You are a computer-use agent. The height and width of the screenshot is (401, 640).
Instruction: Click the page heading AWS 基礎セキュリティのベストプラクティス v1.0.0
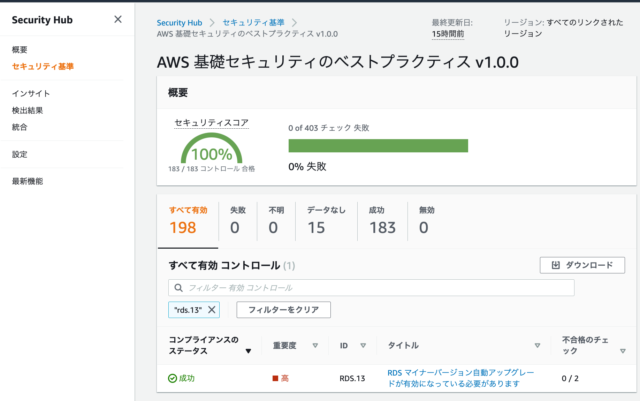click(x=338, y=62)
